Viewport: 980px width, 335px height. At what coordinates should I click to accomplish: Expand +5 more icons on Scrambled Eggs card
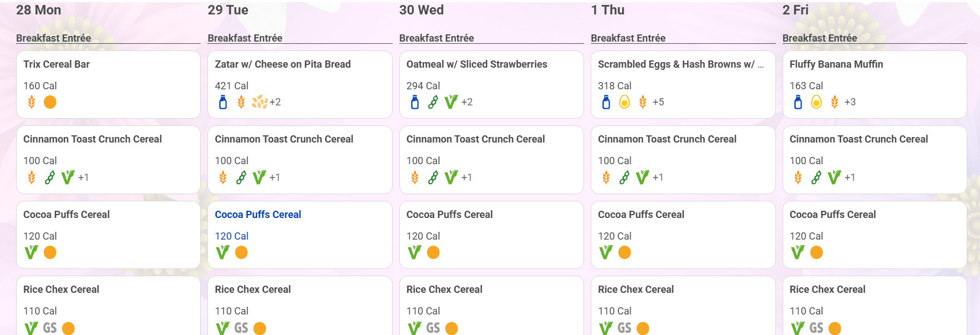coord(658,102)
